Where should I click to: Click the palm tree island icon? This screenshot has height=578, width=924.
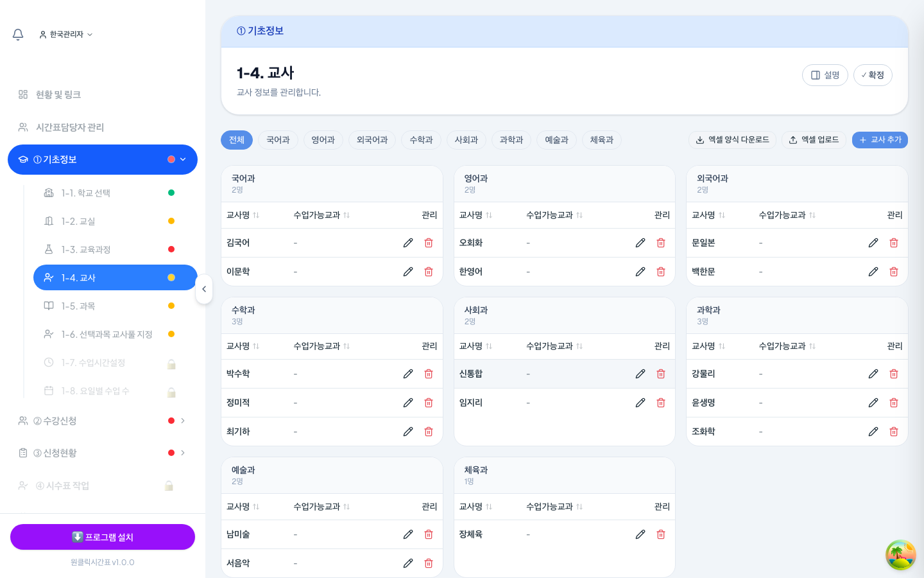coord(900,555)
